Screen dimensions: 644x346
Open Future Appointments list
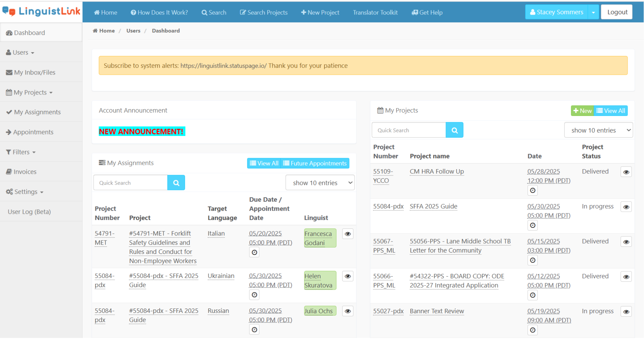click(315, 163)
